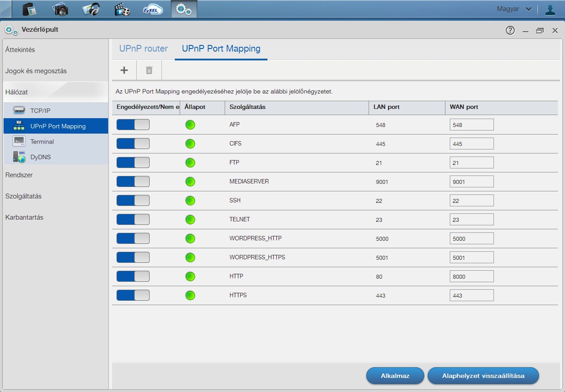Collapse the Hálózat sidebar section
Viewport: 565px width, 392px height.
coord(56,92)
